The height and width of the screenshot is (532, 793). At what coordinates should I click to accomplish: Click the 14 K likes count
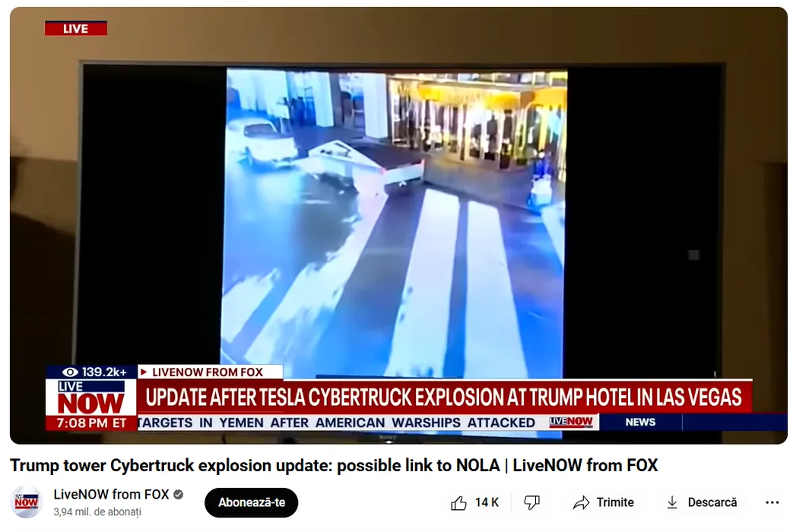487,502
